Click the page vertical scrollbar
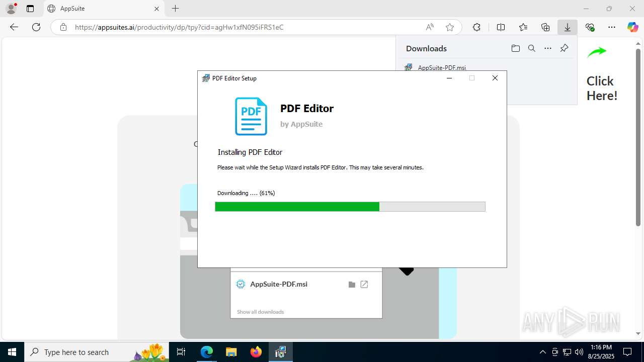Screen dimensions: 644x362 (638, 137)
